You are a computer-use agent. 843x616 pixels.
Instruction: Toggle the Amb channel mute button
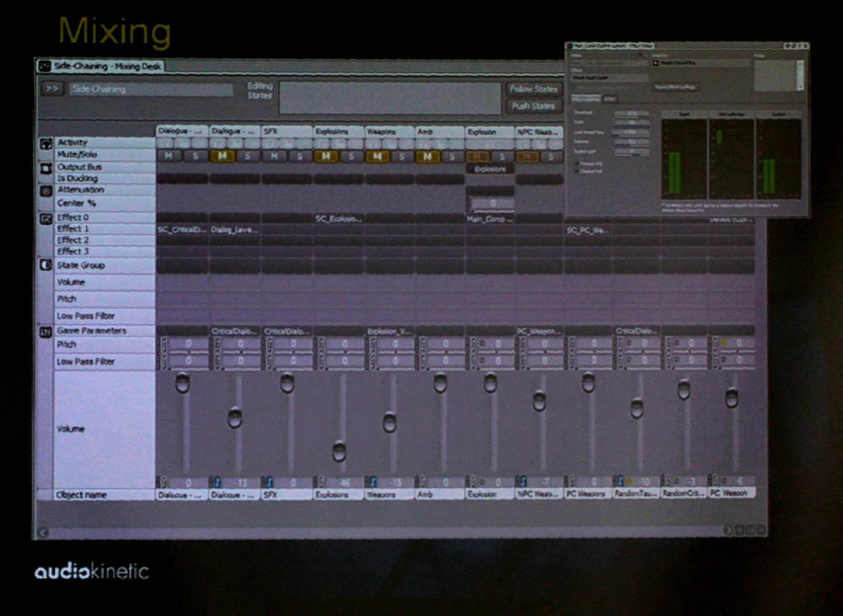coord(428,156)
